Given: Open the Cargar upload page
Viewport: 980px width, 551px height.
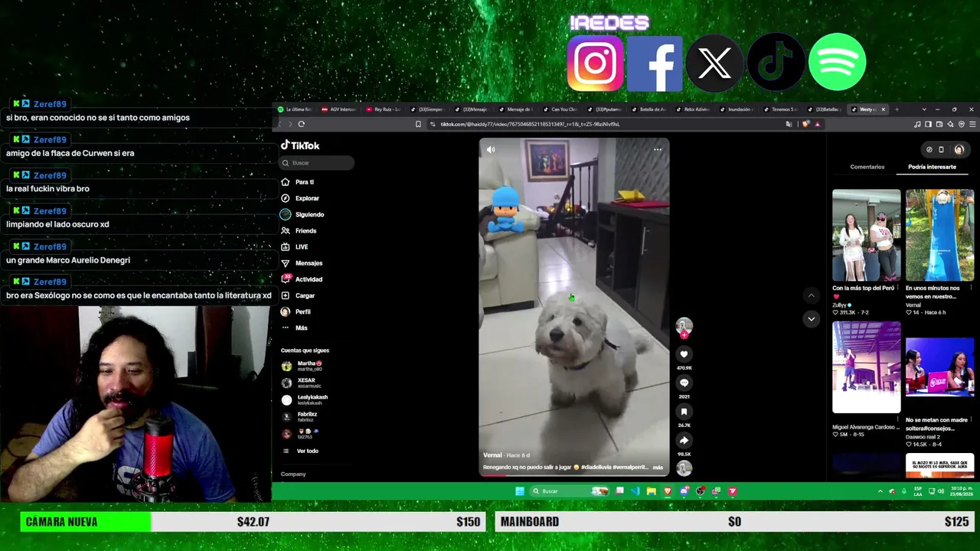Looking at the screenshot, I should (x=298, y=295).
